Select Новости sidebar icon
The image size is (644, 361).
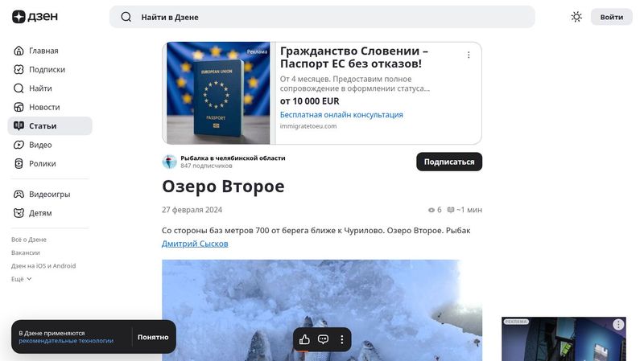(19, 107)
